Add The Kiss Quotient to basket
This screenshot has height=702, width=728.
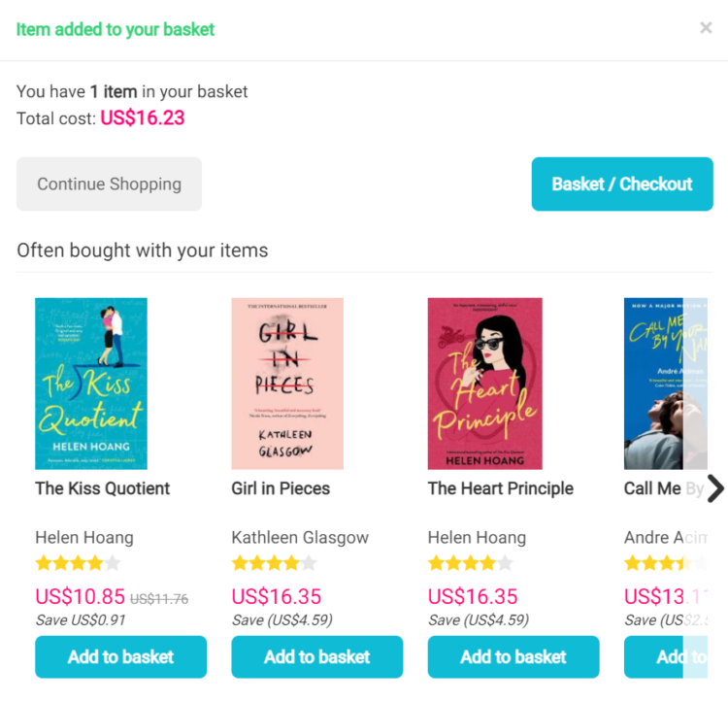pos(120,657)
